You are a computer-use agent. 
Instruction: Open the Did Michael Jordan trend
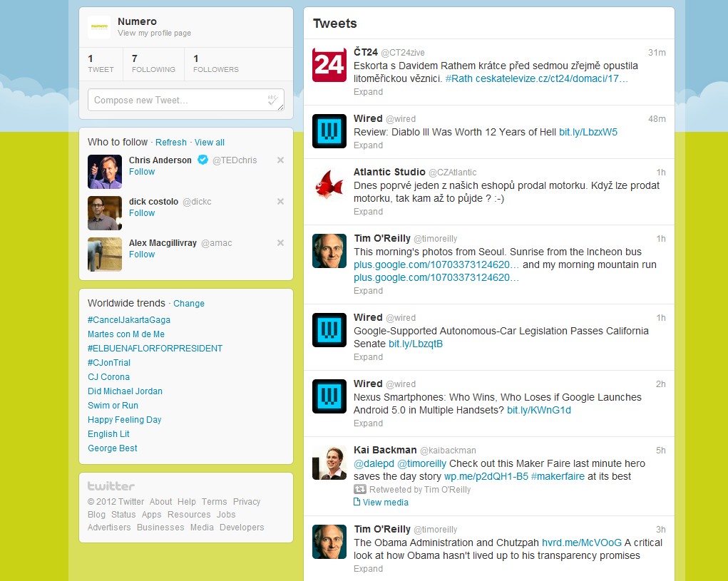(x=125, y=391)
